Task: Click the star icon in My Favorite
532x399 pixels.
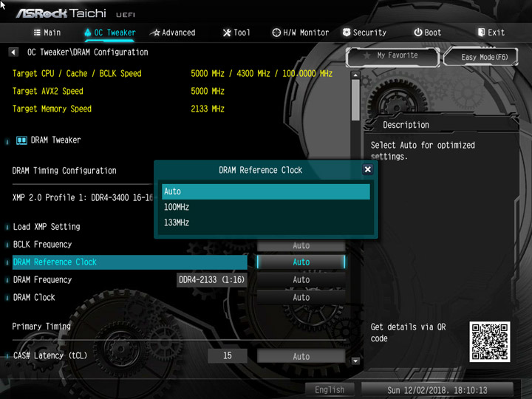Action: click(366, 55)
